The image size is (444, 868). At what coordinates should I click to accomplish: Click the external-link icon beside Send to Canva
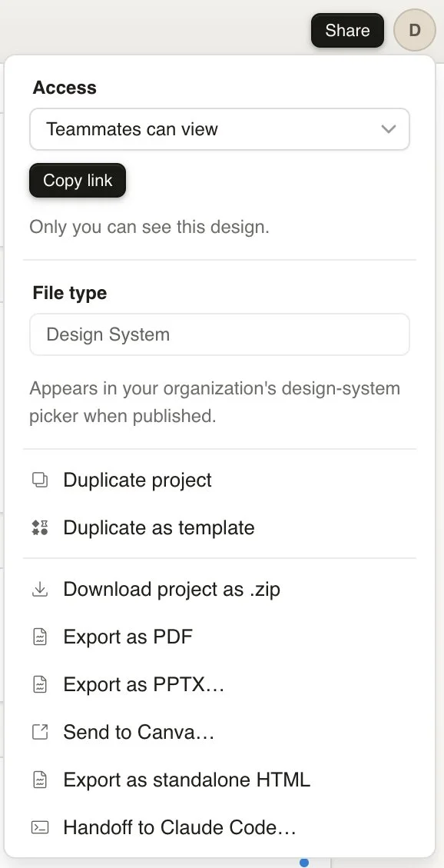pyautogui.click(x=40, y=732)
